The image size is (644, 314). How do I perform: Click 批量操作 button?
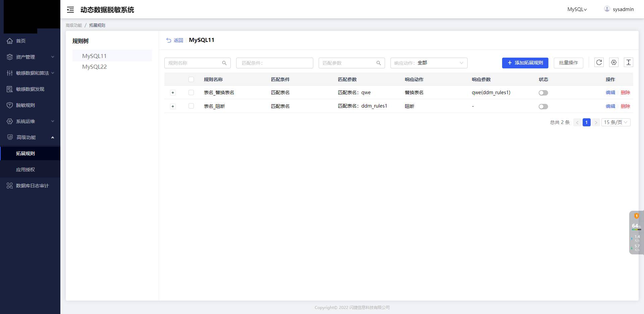(x=569, y=63)
